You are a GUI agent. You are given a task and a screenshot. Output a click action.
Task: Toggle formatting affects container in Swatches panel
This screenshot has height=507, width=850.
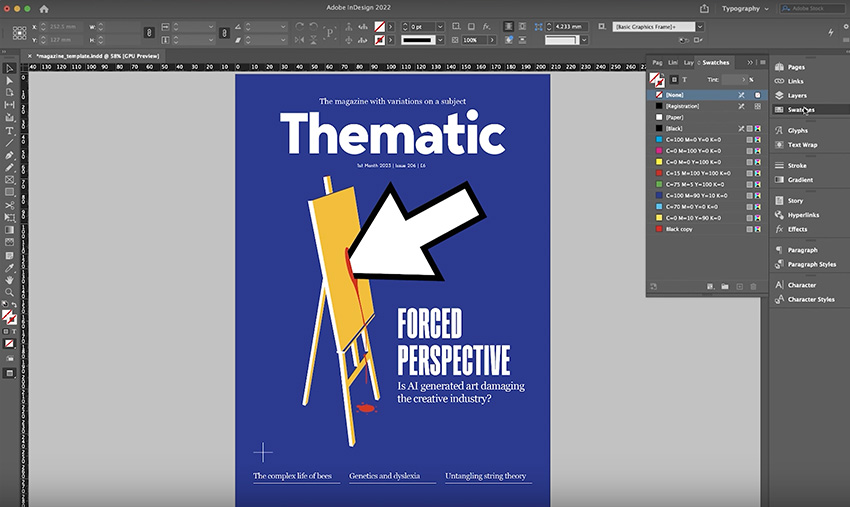(674, 80)
